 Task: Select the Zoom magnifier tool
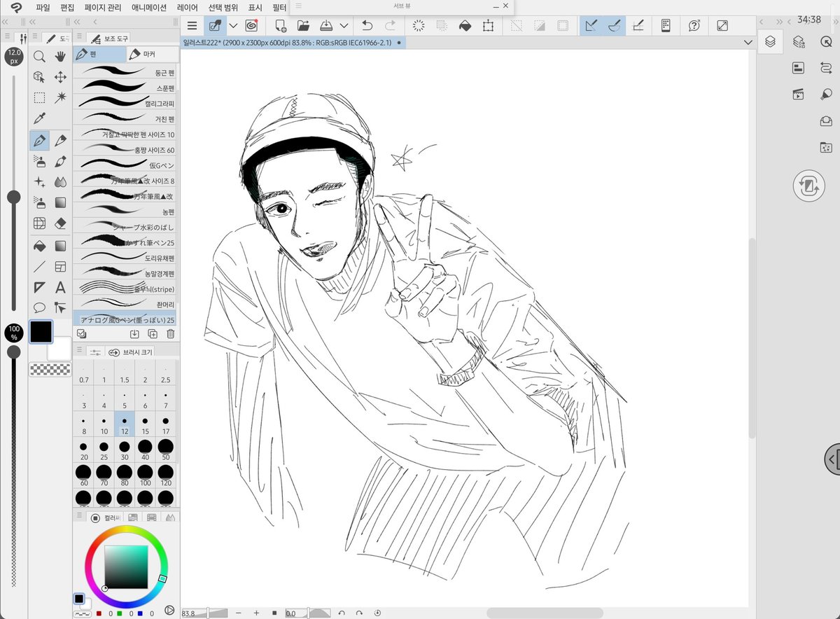[x=40, y=56]
